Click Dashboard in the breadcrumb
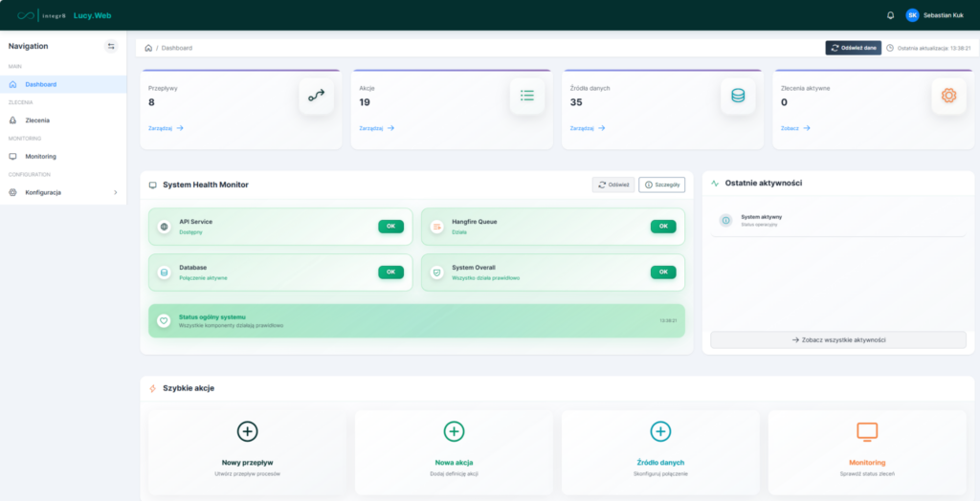 [177, 48]
